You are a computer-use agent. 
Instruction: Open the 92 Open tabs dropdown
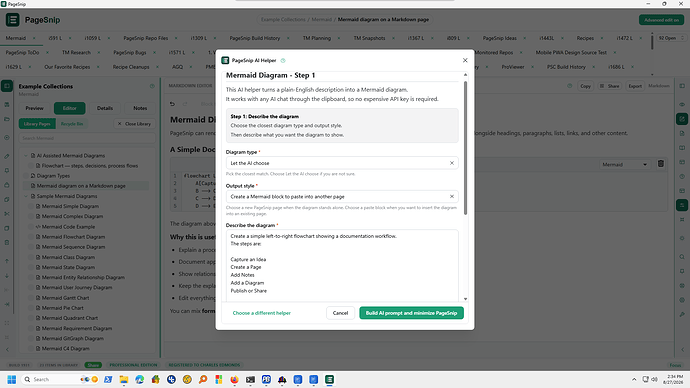[x=672, y=38]
